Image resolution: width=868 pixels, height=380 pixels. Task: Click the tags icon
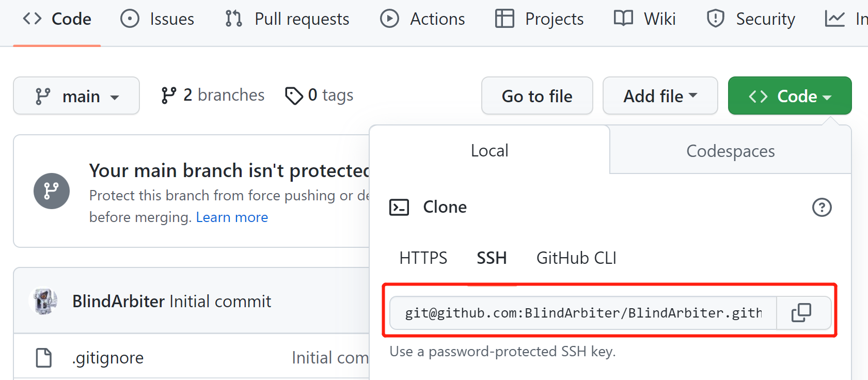(x=294, y=96)
